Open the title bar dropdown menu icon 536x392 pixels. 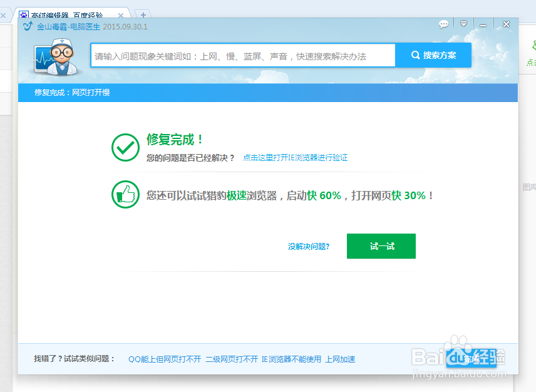coord(463,24)
